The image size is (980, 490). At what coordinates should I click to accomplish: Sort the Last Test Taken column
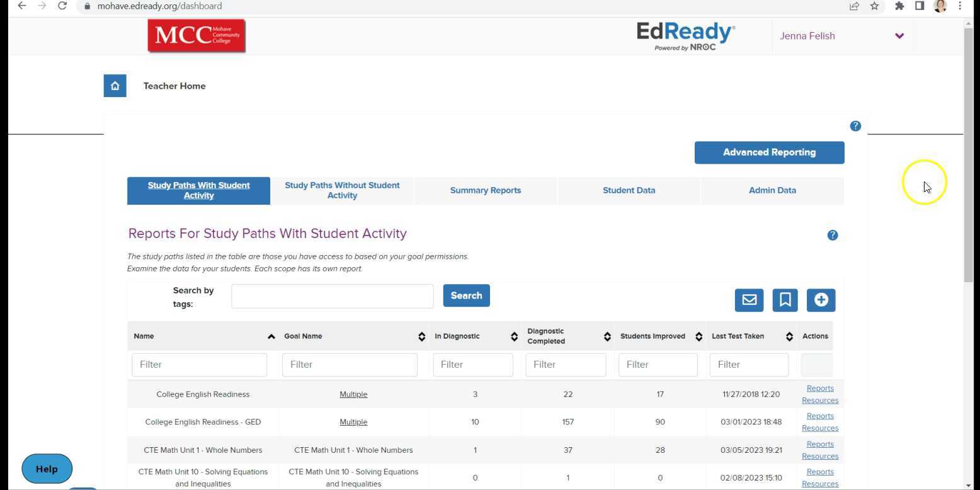click(789, 336)
